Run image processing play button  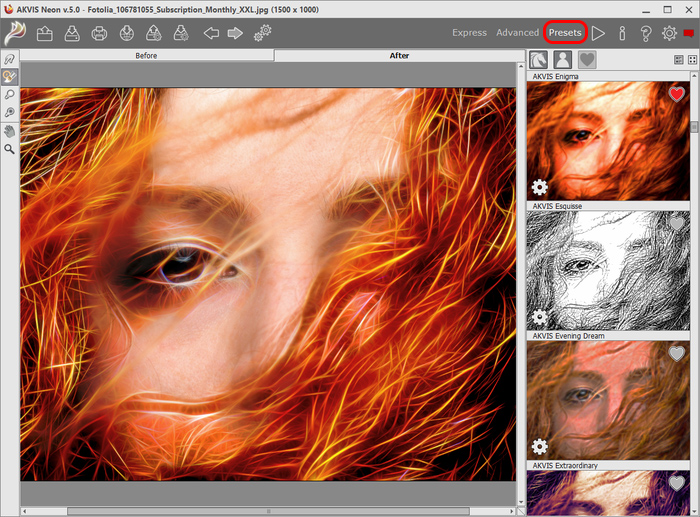click(x=598, y=33)
